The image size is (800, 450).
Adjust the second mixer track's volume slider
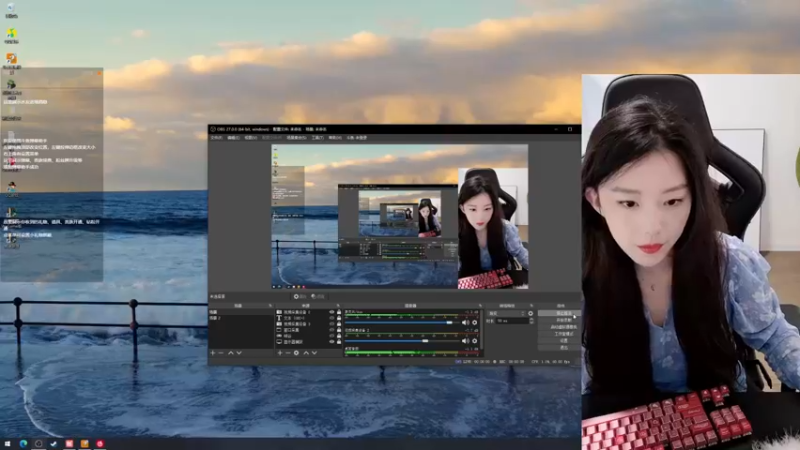(402, 341)
